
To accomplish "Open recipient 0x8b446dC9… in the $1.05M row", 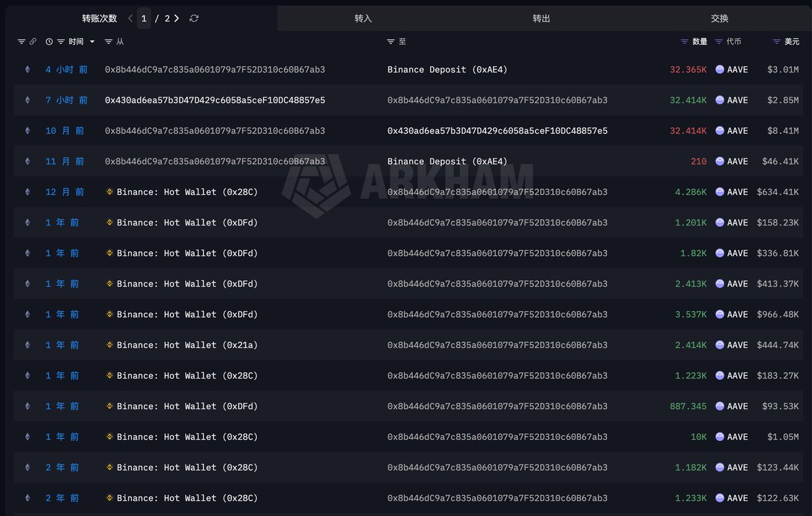I will (497, 437).
